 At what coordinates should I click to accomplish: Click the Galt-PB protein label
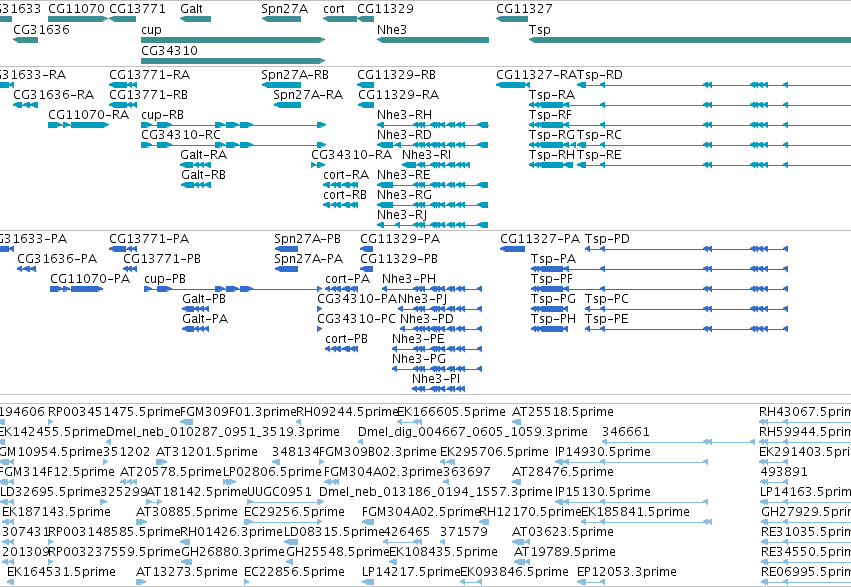point(204,299)
